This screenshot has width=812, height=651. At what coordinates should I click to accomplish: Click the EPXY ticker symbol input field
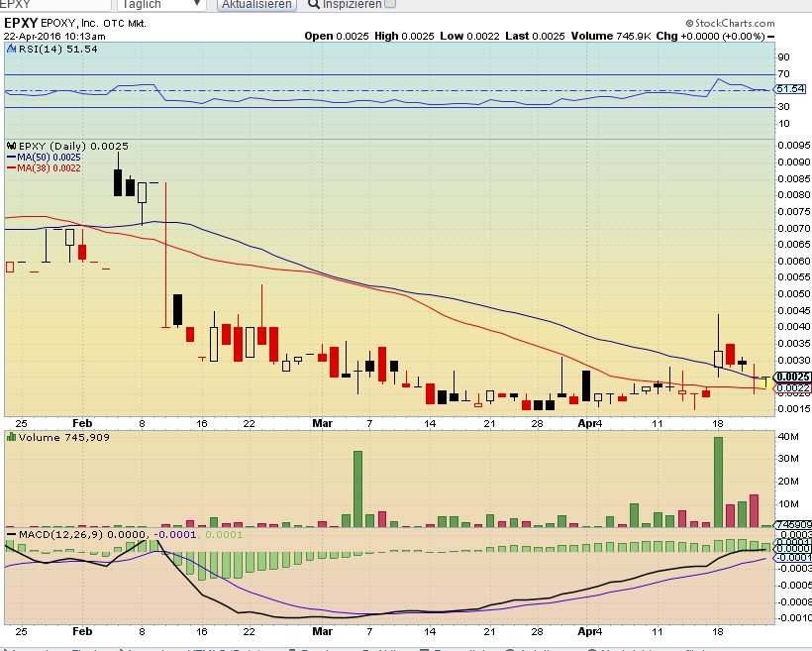click(x=55, y=5)
